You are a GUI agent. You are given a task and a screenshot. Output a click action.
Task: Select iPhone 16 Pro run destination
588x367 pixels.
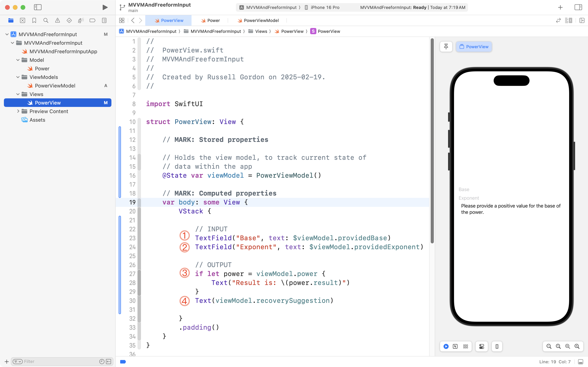click(x=325, y=7)
